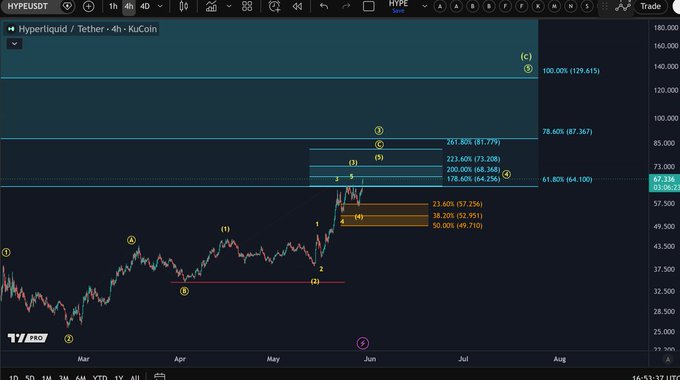Set range to 3M
This screenshot has height=380, width=680.
coord(63,377)
